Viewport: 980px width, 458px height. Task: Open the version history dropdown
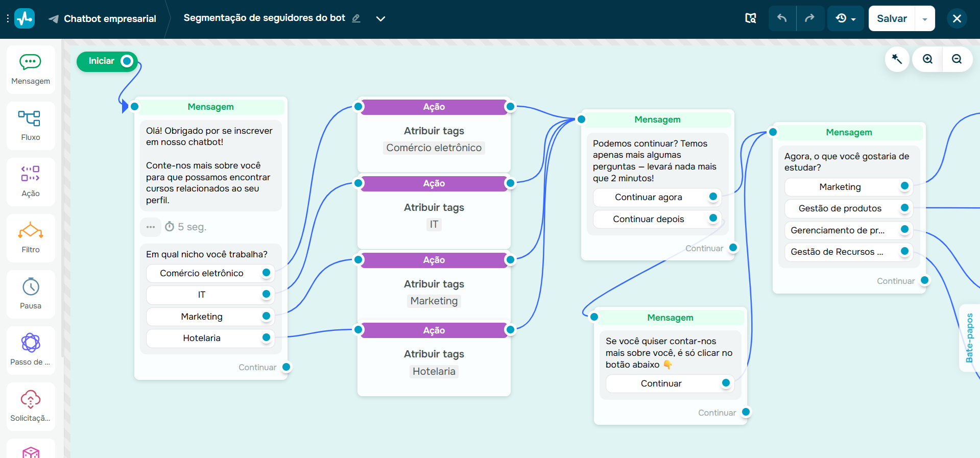pos(845,18)
